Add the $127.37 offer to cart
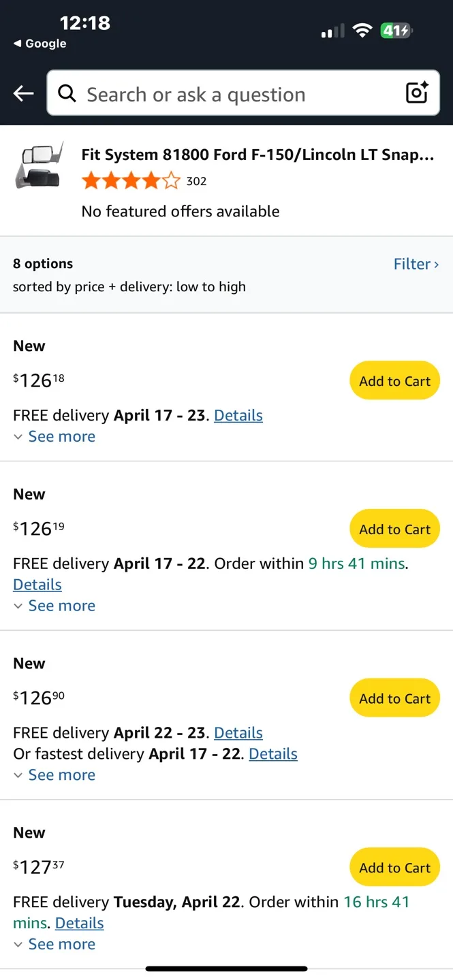Viewport: 453px width, 980px height. [394, 868]
